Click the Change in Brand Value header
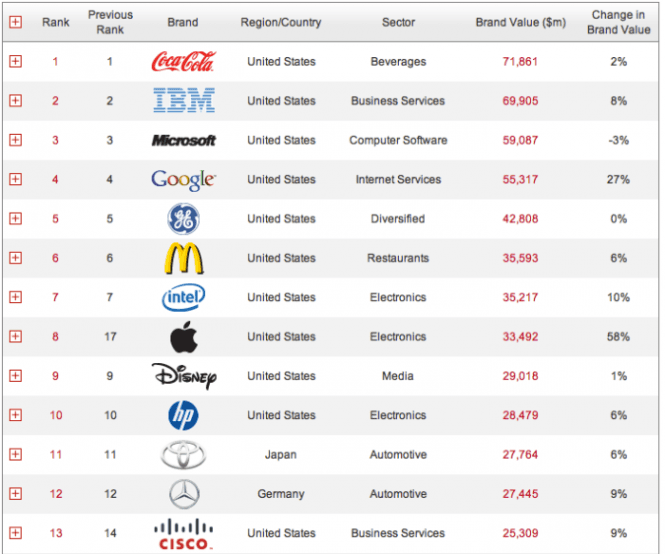665x554 pixels. (619, 22)
